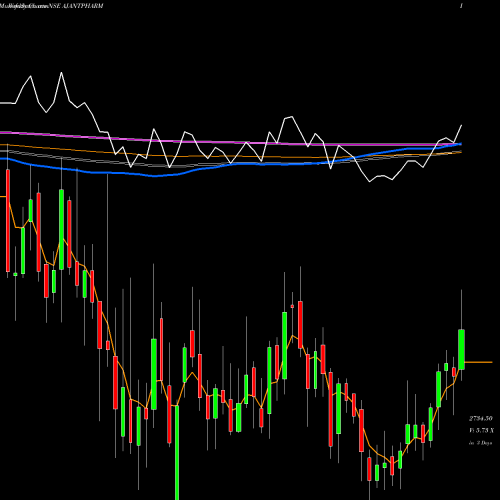Click the orange current-price line at right edge
Image resolution: width=500 pixels, height=500 pixels.
coord(478,362)
